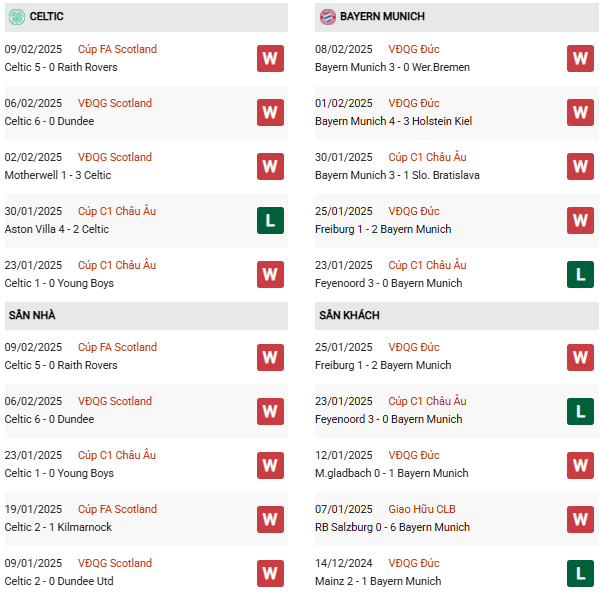Click the W badge for Celtic 5-0 Raith Rovers under the CELTIC header
The width and height of the screenshot is (600, 593).
tap(270, 58)
